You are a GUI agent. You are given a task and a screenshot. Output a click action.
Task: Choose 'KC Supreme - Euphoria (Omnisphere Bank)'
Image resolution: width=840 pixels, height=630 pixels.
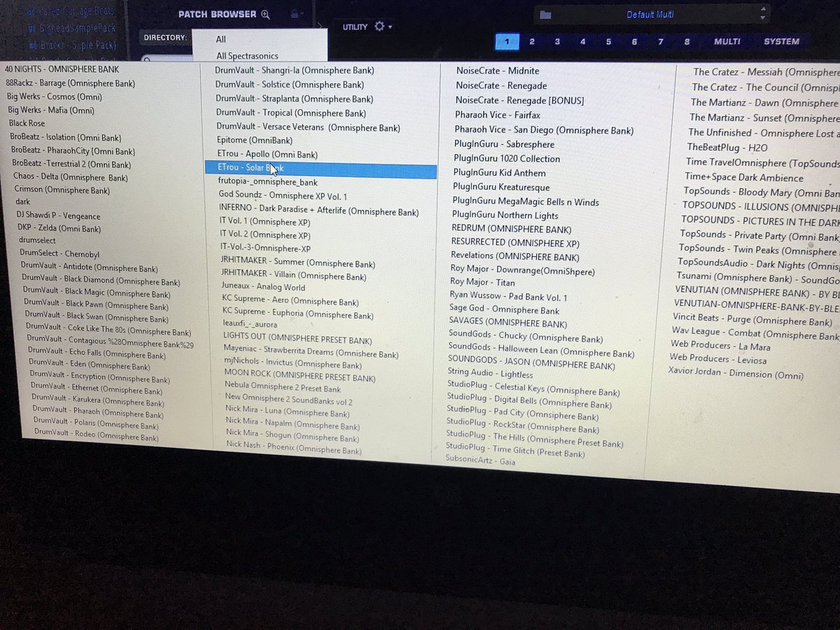click(298, 313)
